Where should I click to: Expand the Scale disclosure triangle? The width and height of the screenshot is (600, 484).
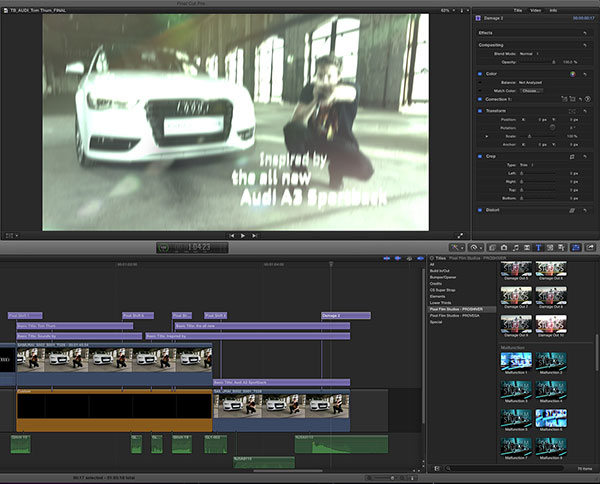(x=487, y=137)
